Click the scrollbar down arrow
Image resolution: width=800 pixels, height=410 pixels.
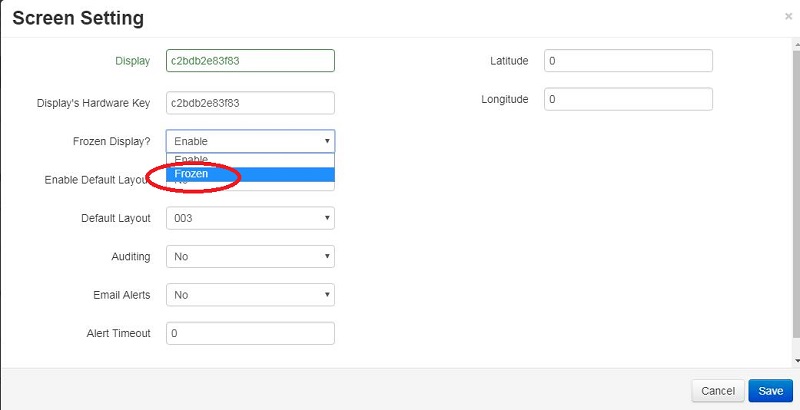point(795,360)
